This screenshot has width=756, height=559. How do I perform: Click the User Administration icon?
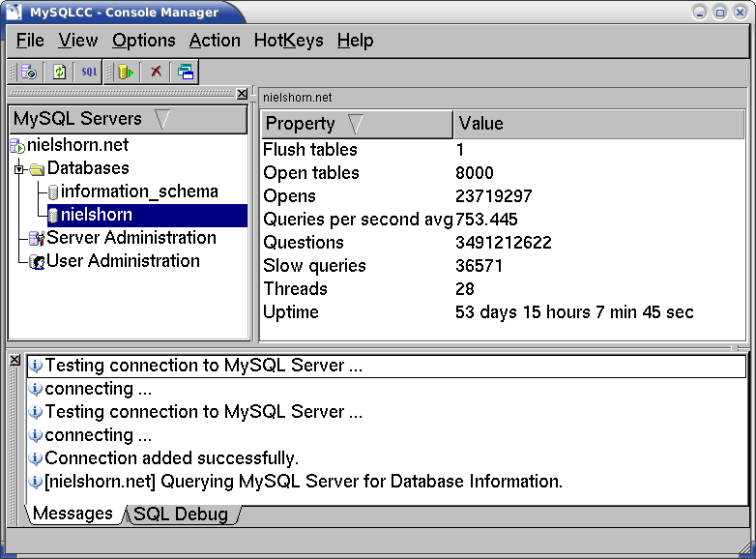(x=37, y=262)
